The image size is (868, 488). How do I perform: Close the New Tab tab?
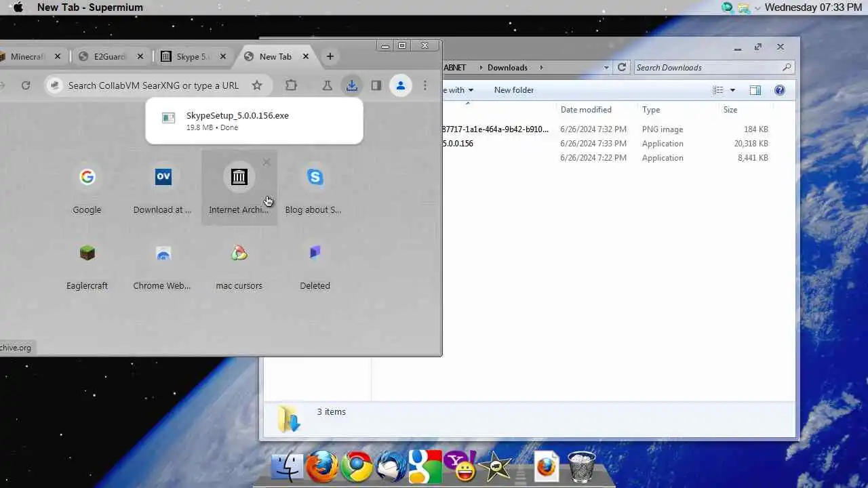pyautogui.click(x=305, y=57)
